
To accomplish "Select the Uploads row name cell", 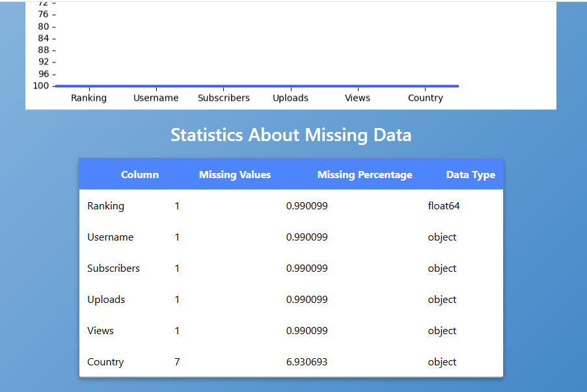I will 106,300.
